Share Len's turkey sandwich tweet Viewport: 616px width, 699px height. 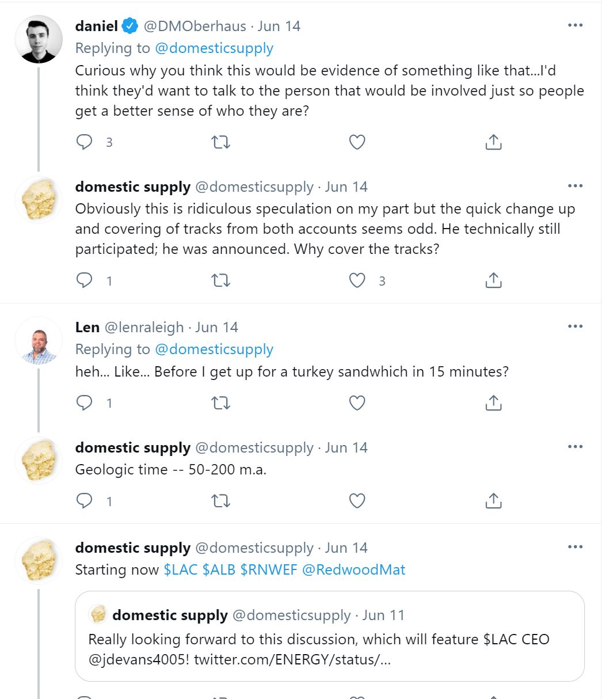pyautogui.click(x=493, y=402)
